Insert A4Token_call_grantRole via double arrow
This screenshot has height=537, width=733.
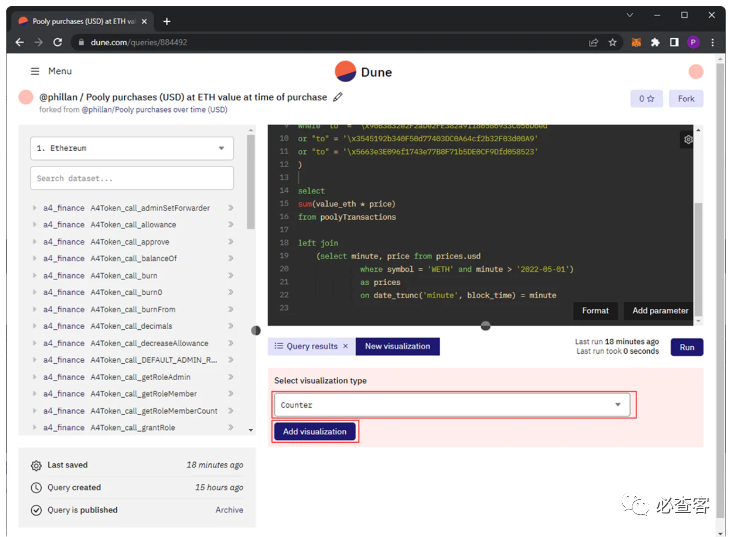click(x=230, y=427)
